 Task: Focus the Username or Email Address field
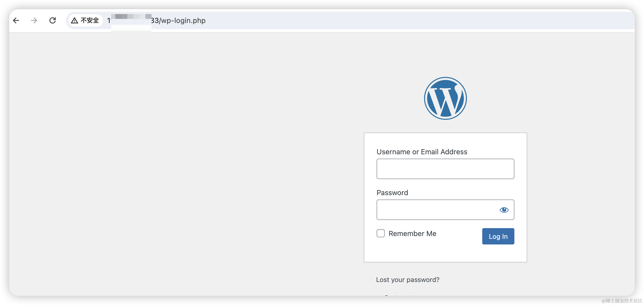[x=445, y=169]
